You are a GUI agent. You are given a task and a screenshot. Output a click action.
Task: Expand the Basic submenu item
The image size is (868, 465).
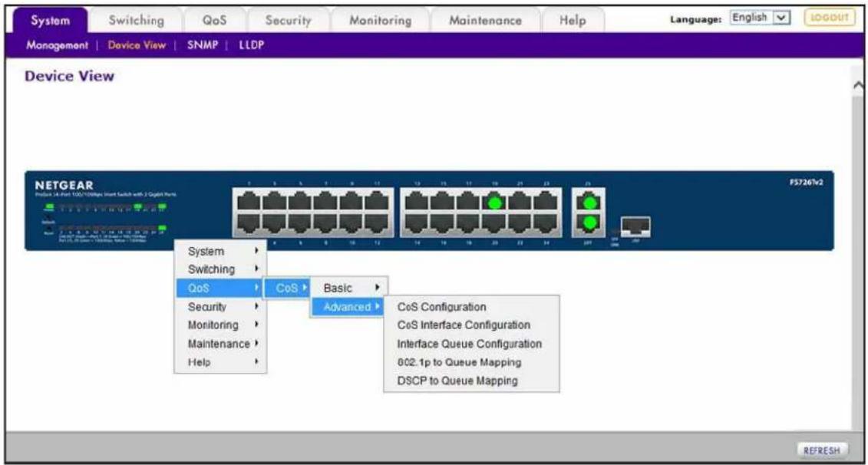point(348,288)
